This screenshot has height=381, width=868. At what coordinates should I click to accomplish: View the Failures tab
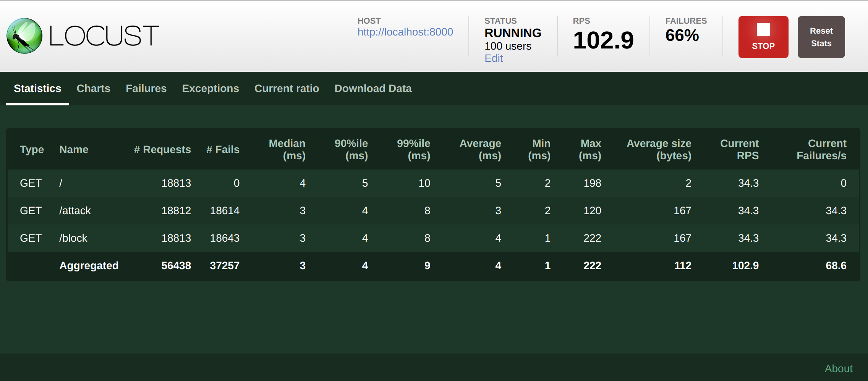pos(146,89)
